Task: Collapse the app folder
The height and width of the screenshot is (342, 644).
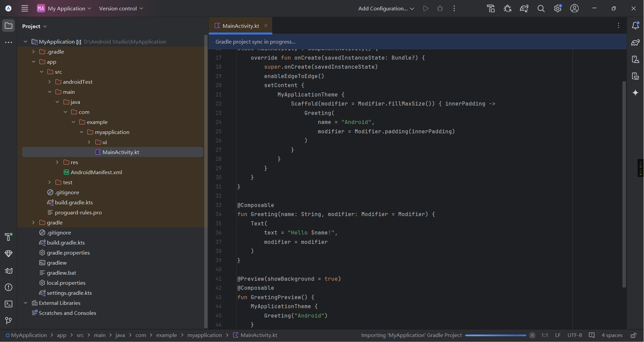Action: click(33, 62)
